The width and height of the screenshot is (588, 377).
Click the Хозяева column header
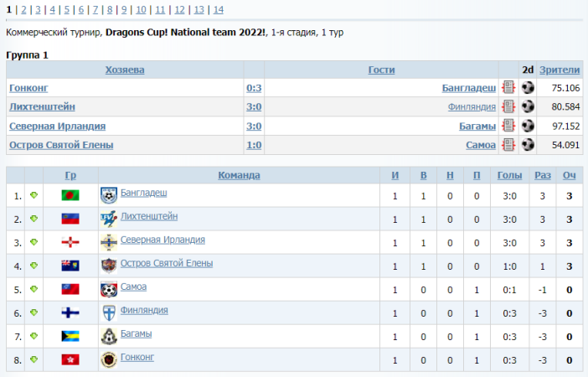pos(125,70)
